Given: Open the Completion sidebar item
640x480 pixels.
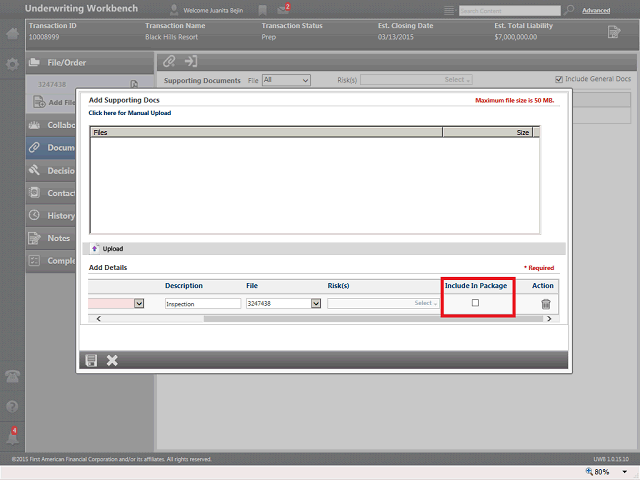Looking at the screenshot, I should 51,260.
